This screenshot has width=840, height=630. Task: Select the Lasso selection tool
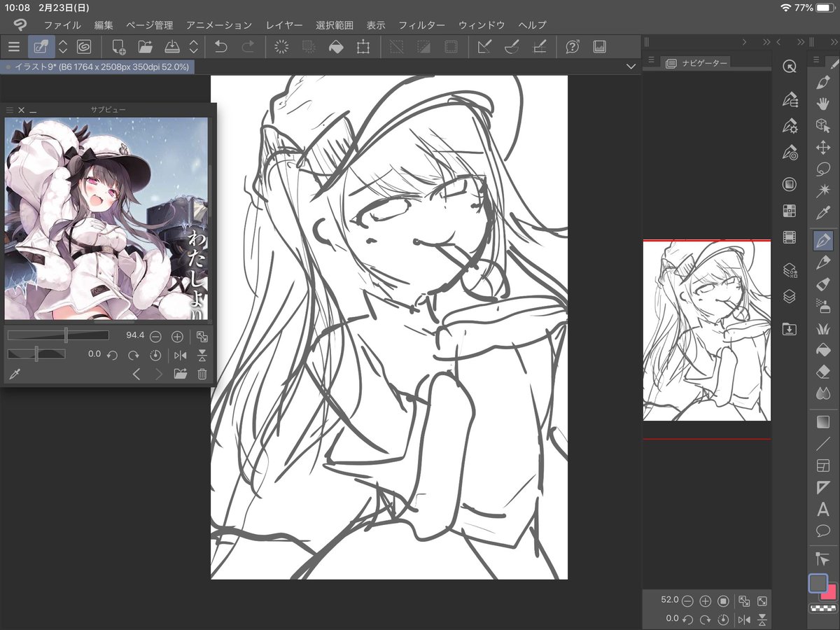pyautogui.click(x=823, y=169)
